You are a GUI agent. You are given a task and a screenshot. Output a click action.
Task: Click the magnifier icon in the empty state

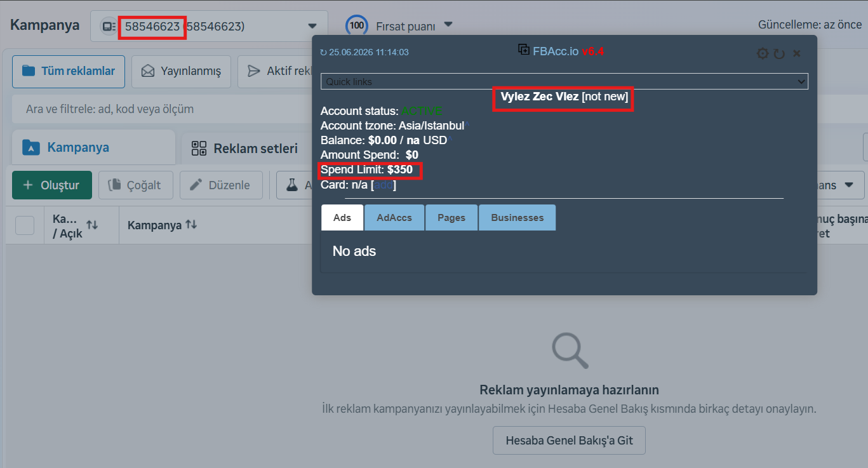(570, 351)
